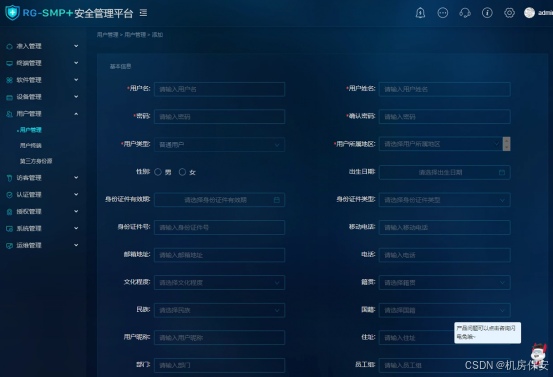Click the 密码 input field
Image resolution: width=553 pixels, height=377 pixels.
click(x=219, y=117)
